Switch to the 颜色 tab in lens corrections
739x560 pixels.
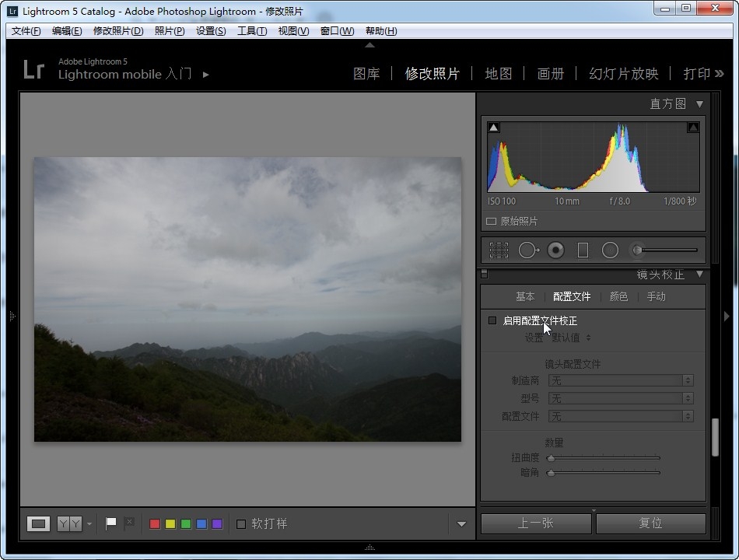[x=618, y=296]
